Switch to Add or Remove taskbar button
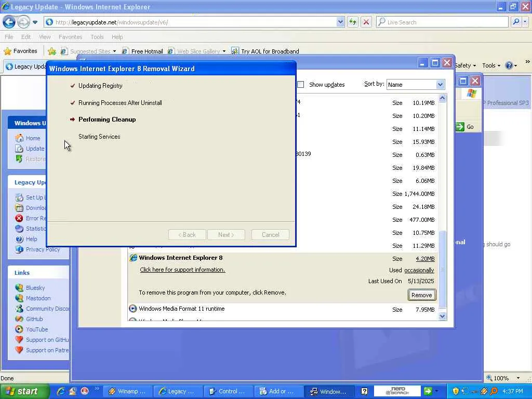This screenshot has width=532, height=399. (x=277, y=391)
